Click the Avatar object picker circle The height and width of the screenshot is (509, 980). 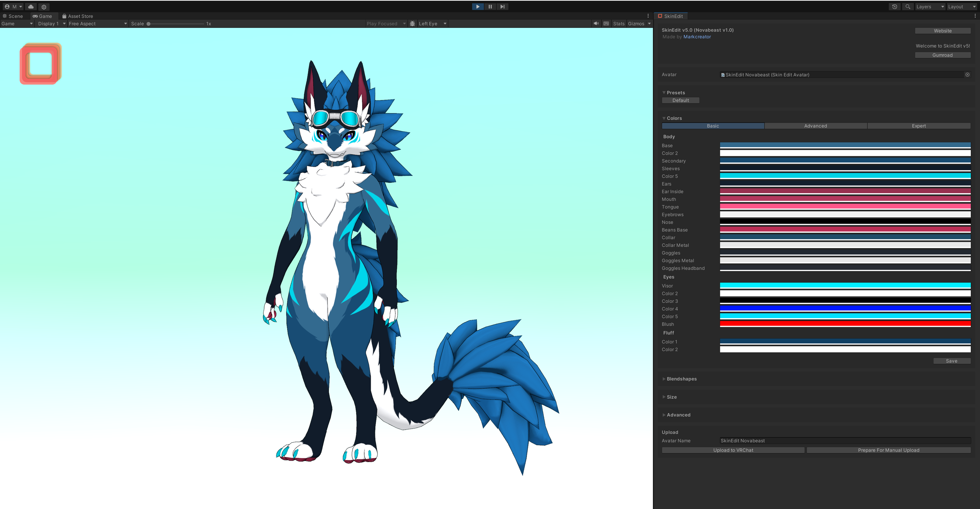[x=967, y=75]
